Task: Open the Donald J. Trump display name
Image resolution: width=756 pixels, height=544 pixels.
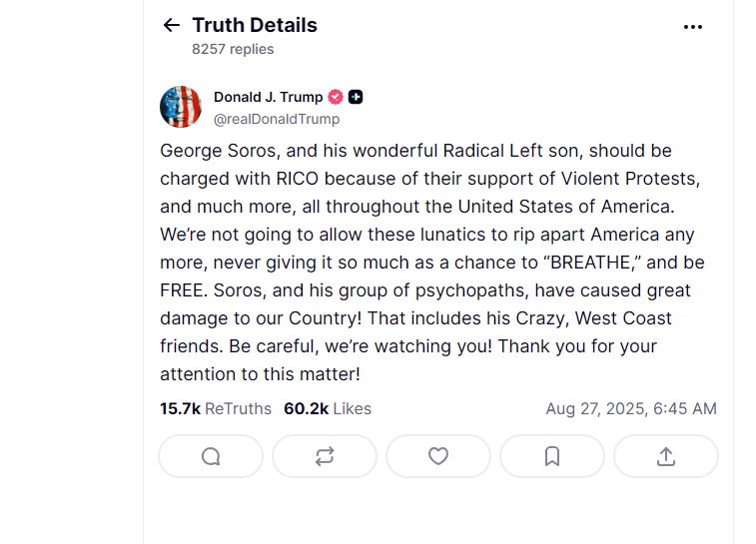Action: [268, 97]
